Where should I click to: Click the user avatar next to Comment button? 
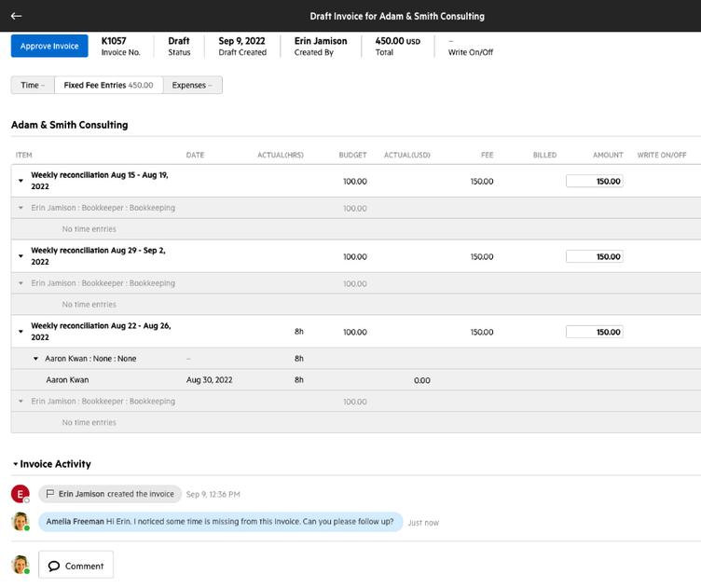21,565
